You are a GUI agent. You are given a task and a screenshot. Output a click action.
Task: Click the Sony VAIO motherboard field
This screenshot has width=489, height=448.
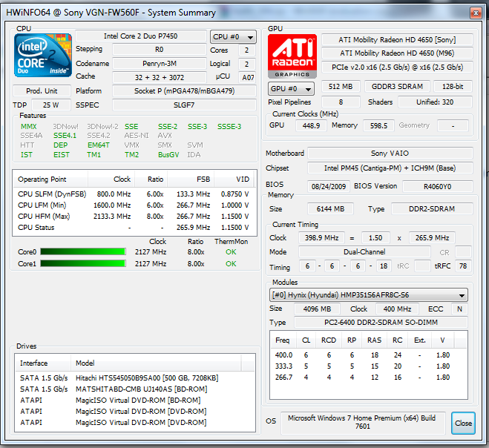tap(390, 153)
